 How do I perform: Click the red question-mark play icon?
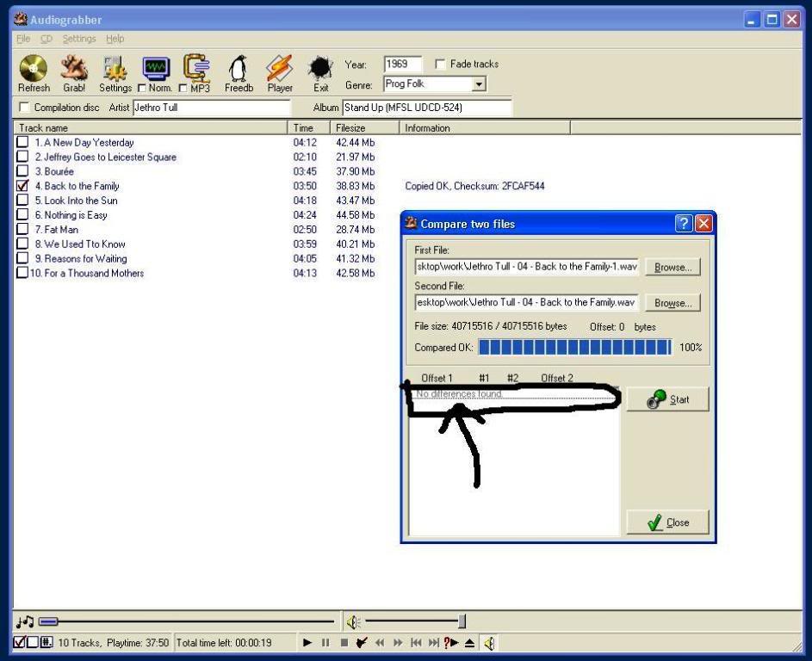[x=451, y=642]
